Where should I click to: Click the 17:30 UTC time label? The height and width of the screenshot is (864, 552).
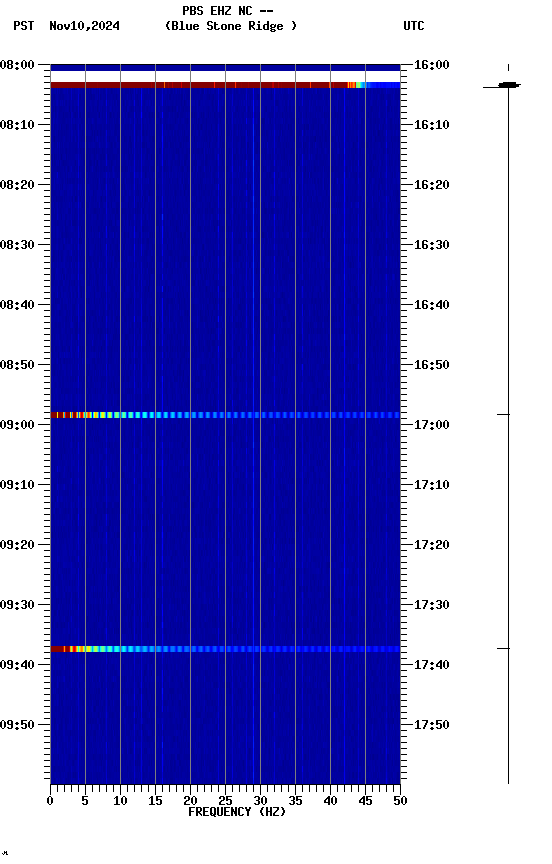click(x=432, y=605)
